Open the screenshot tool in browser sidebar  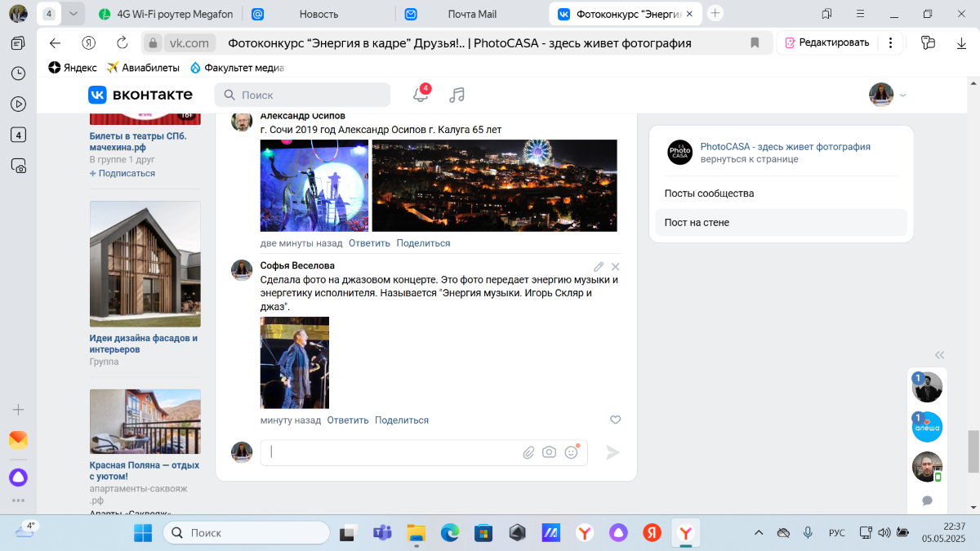point(18,166)
